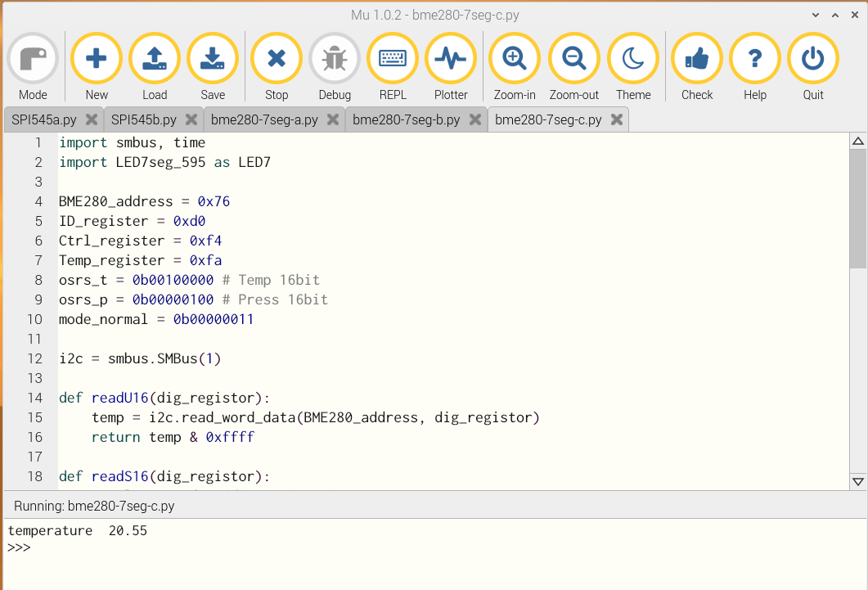The image size is (868, 590).
Task: Zoom out of the editor text
Action: click(x=573, y=59)
